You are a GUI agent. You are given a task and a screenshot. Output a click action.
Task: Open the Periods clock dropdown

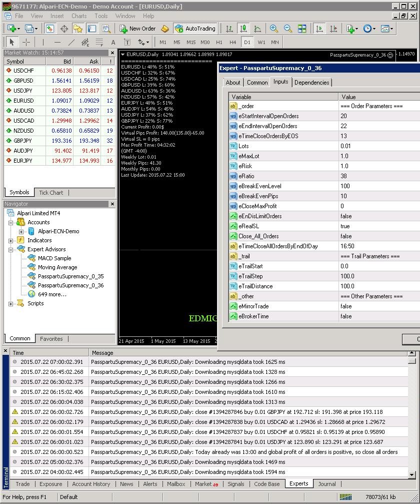[369, 29]
